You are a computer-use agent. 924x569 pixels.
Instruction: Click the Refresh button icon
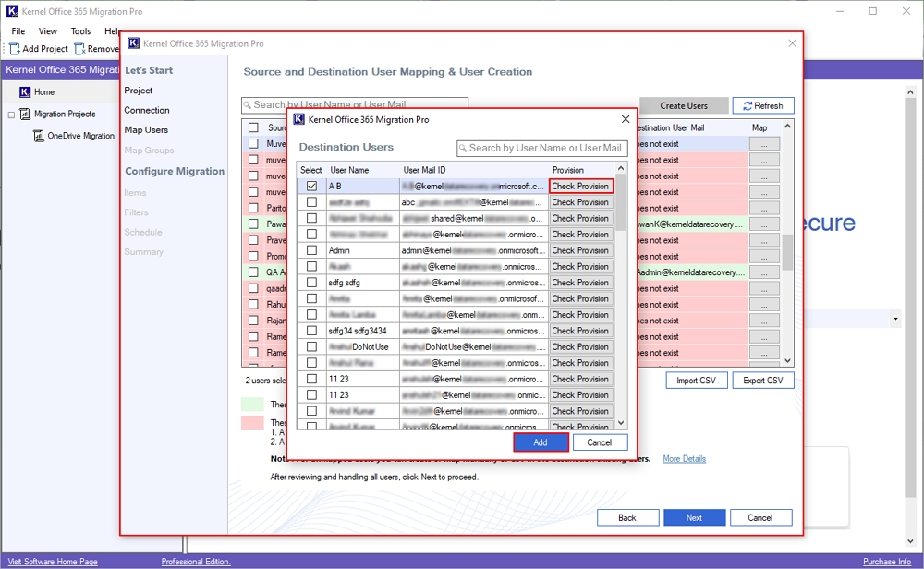point(747,106)
